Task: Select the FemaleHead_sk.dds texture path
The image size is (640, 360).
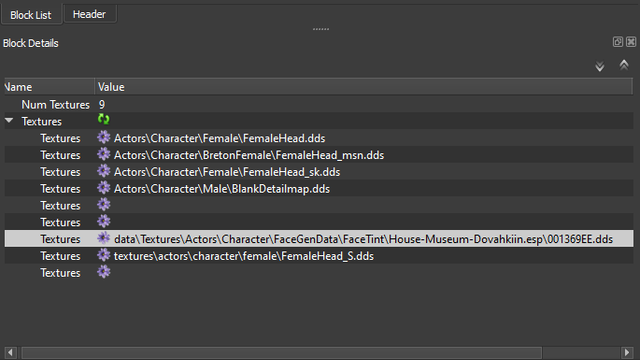Action: click(227, 172)
